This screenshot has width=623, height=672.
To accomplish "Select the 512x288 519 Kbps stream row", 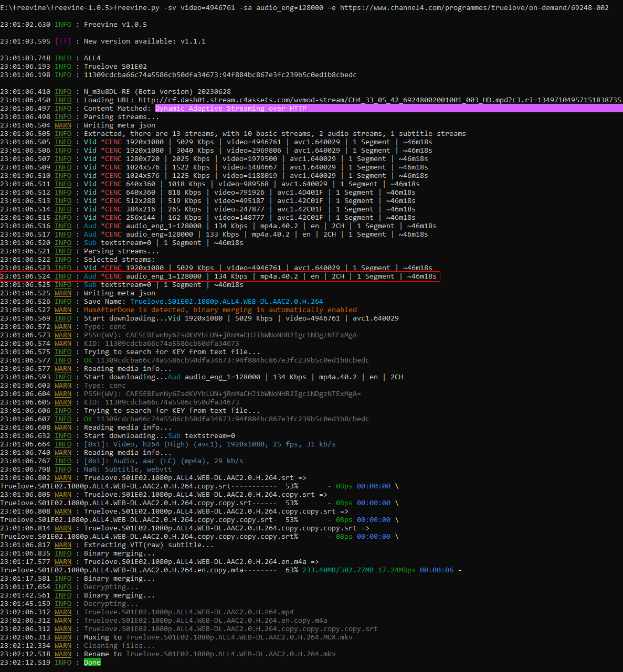I will coord(250,201).
